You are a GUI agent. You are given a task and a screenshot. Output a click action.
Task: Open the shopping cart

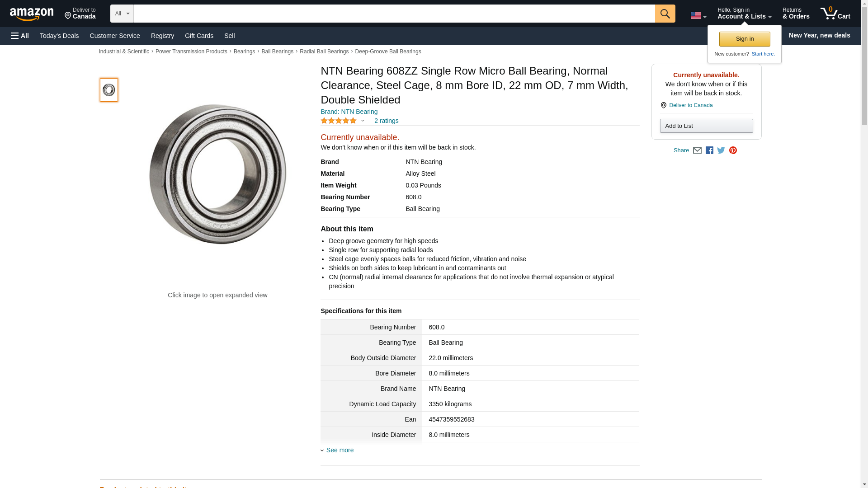pyautogui.click(x=835, y=14)
